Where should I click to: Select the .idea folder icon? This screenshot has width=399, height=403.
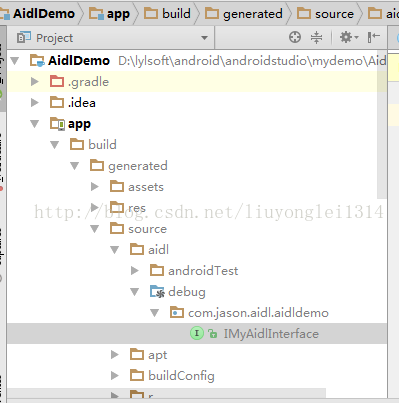[57, 102]
